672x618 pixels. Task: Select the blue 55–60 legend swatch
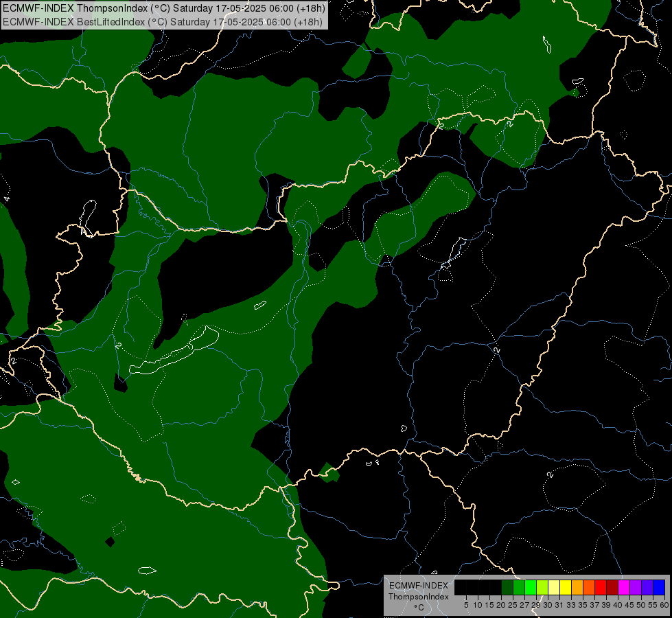pyautogui.click(x=659, y=587)
